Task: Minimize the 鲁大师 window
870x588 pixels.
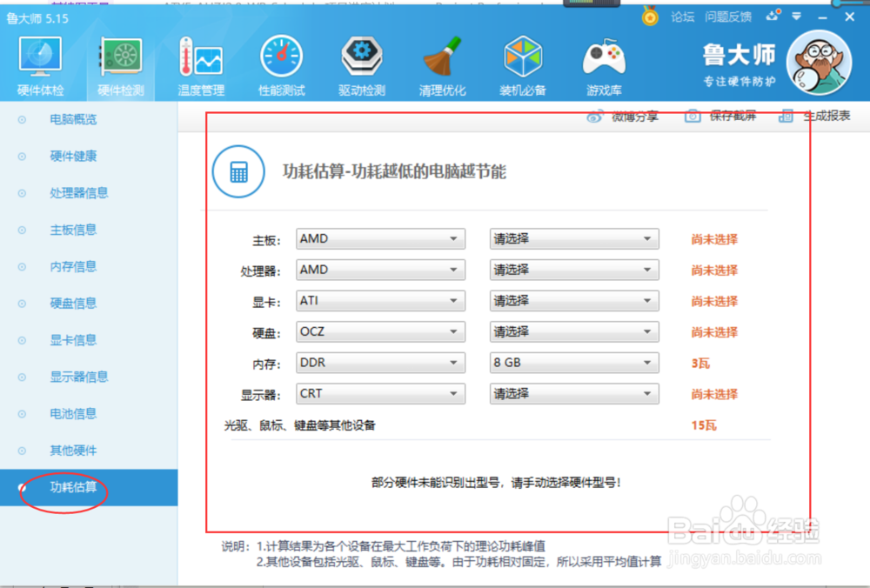Action: point(822,17)
